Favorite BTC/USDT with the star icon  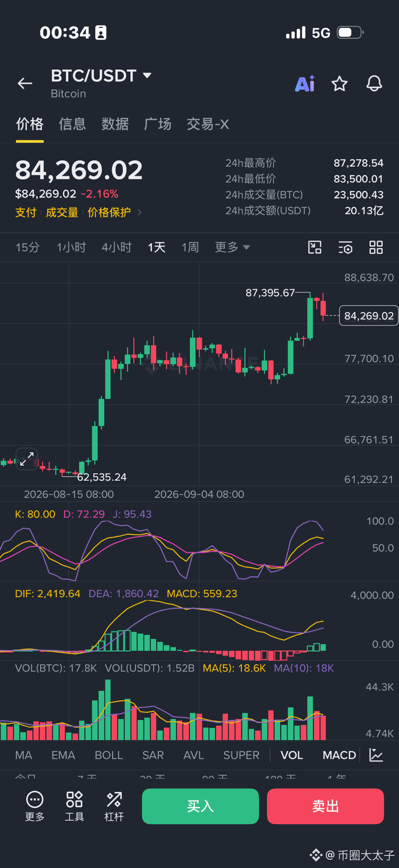pyautogui.click(x=340, y=83)
